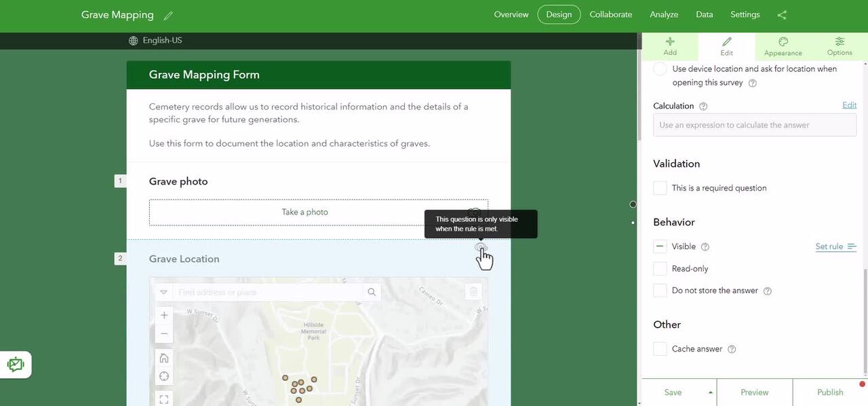
Task: Click the share icon in top navigation
Action: click(x=782, y=15)
